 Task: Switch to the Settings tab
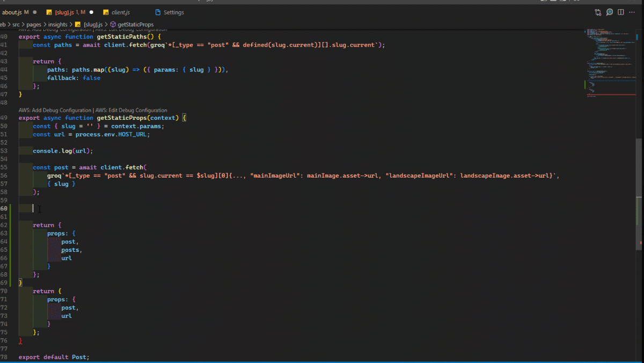coord(173,12)
